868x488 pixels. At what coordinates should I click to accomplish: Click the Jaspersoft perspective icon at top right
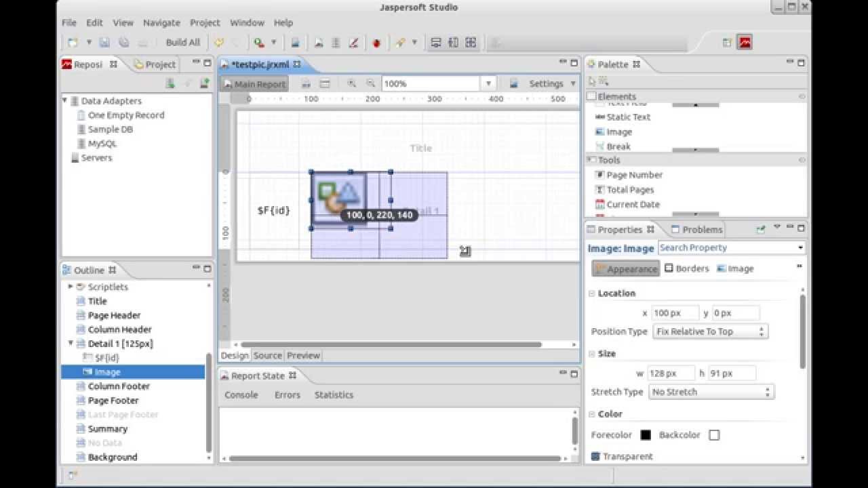click(x=745, y=42)
